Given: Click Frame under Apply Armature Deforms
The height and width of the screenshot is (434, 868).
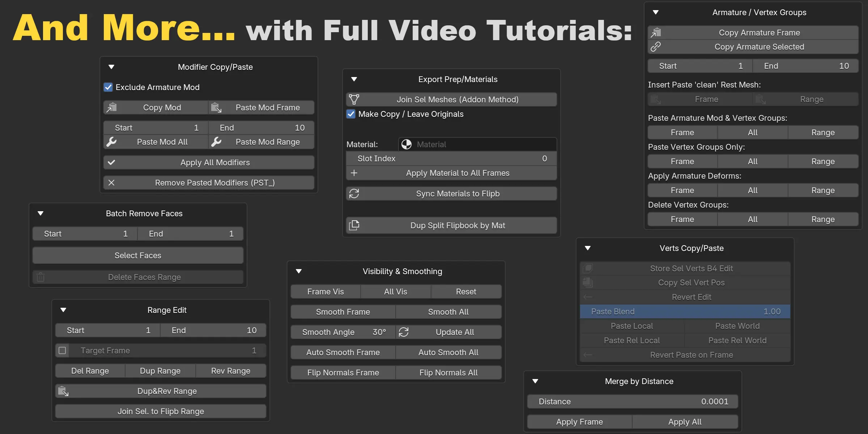Looking at the screenshot, I should [682, 190].
